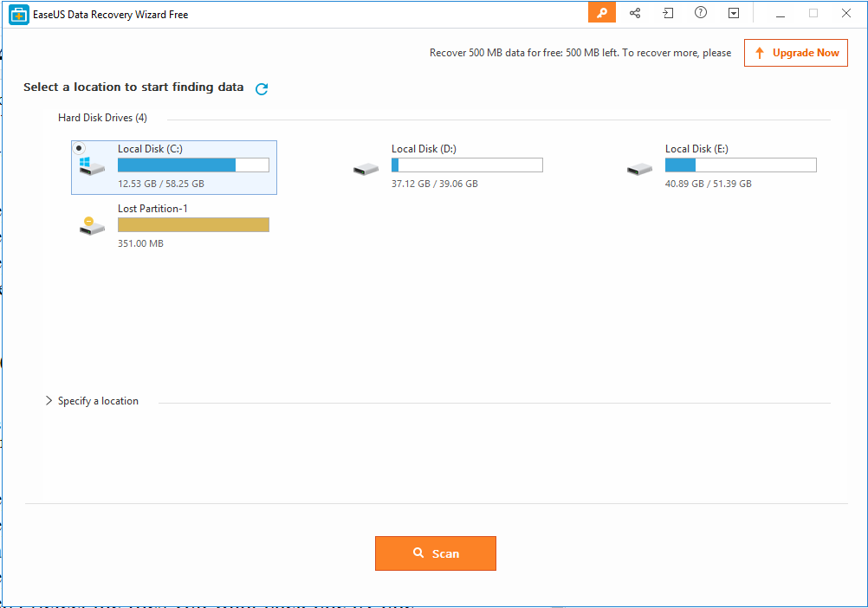Click the Scan button
The height and width of the screenshot is (608, 868).
tap(436, 553)
